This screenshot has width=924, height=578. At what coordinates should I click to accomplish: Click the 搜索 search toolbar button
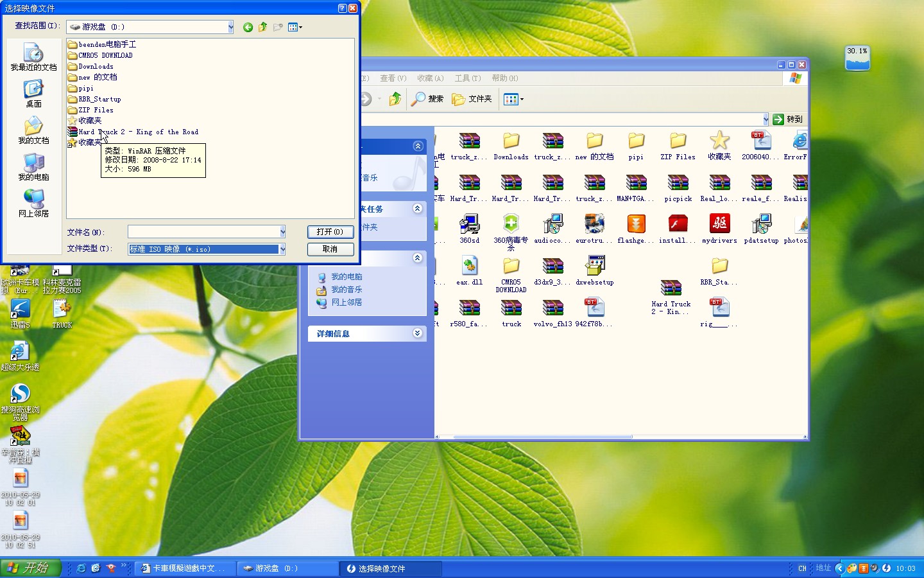pos(428,99)
